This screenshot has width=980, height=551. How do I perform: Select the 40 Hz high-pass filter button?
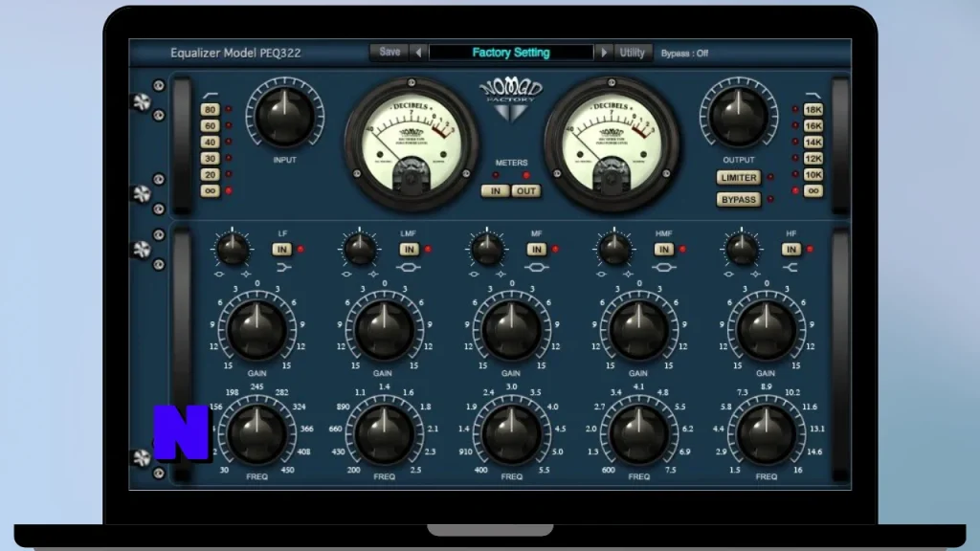[x=210, y=143]
